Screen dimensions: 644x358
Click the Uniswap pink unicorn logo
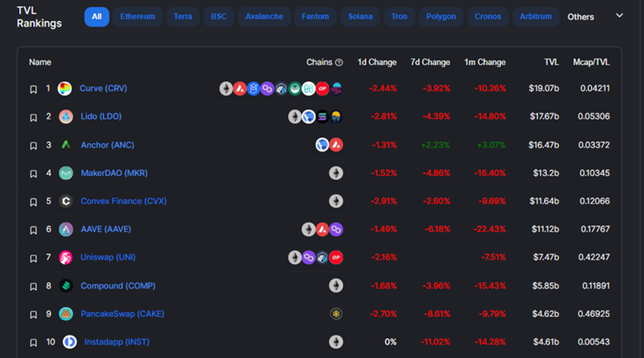pyautogui.click(x=66, y=257)
